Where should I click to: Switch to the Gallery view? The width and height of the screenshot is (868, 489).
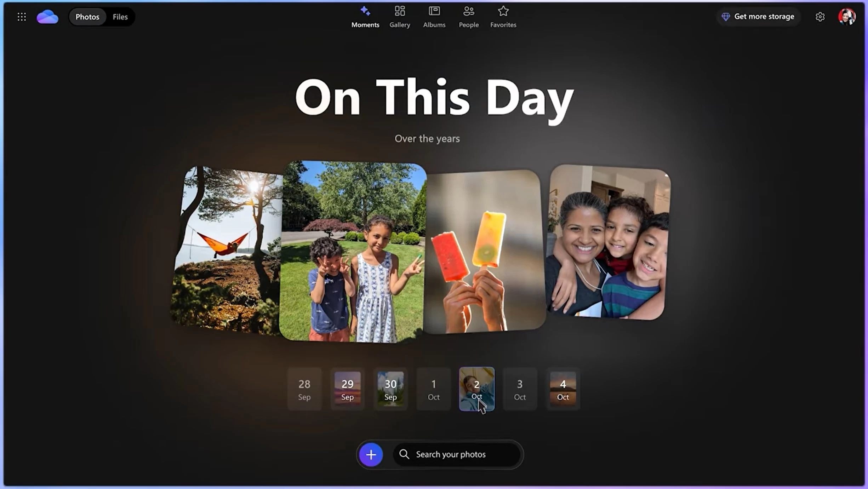coord(400,17)
